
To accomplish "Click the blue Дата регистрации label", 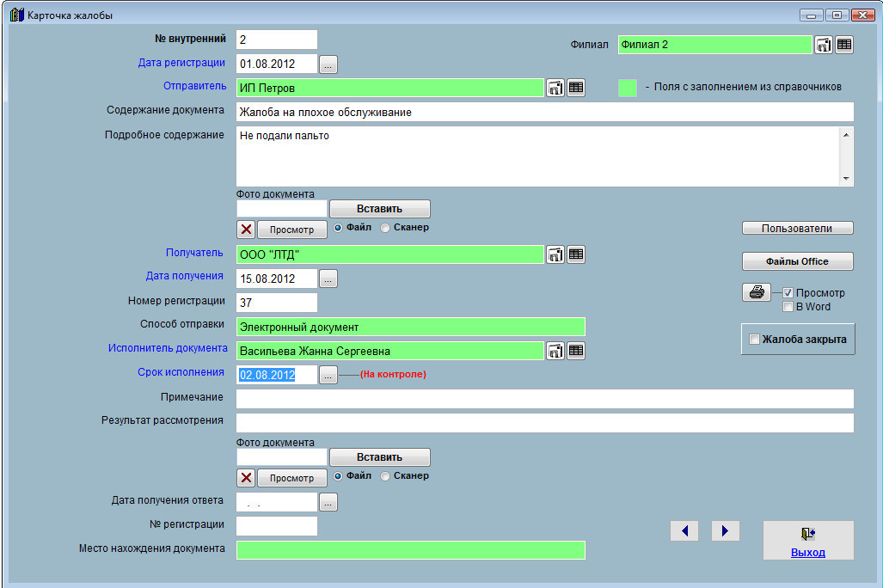I will (x=181, y=63).
